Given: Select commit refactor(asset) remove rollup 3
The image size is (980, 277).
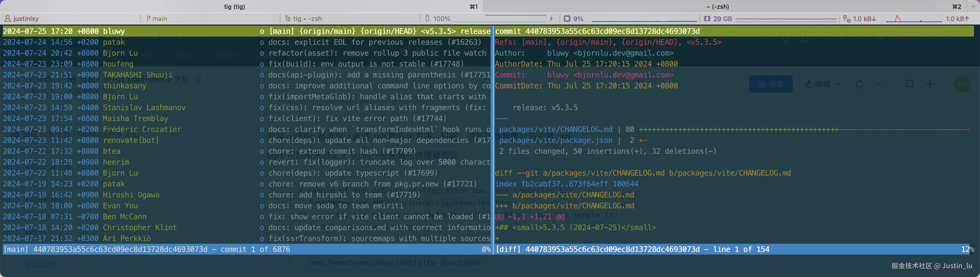Looking at the screenshot, I should 247,53.
